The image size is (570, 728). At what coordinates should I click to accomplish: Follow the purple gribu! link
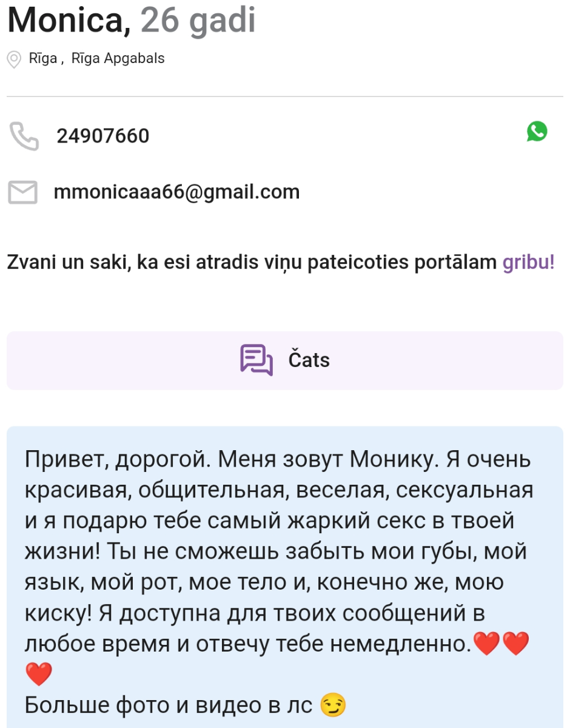pyautogui.click(x=529, y=262)
